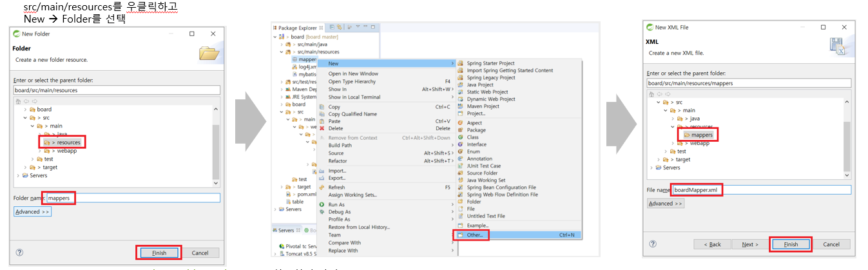Select Build Path in context menu
This screenshot has width=868, height=270.
click(x=340, y=145)
